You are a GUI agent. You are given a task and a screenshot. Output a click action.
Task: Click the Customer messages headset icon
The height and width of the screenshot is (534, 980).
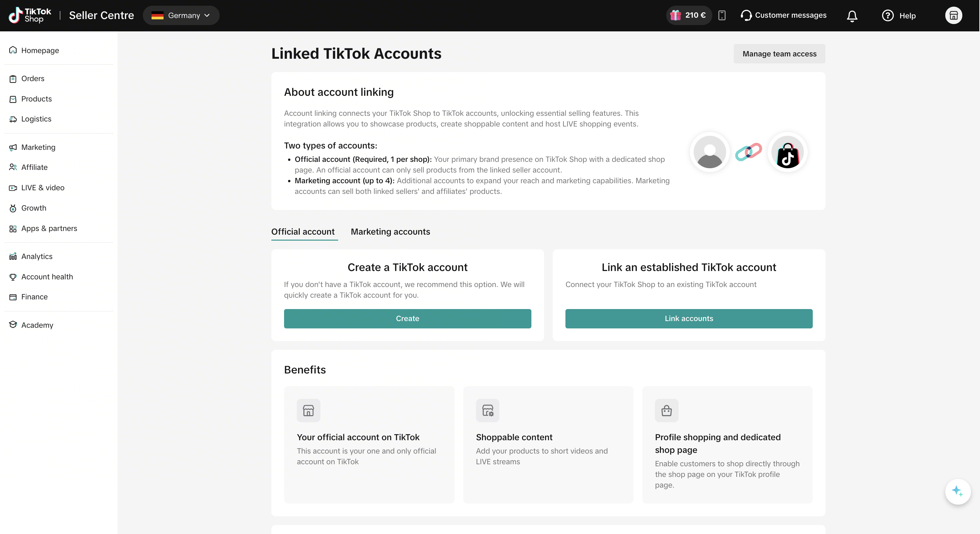coord(746,15)
